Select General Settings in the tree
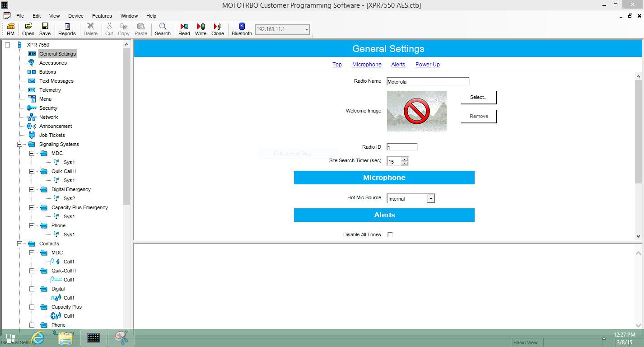 57,54
